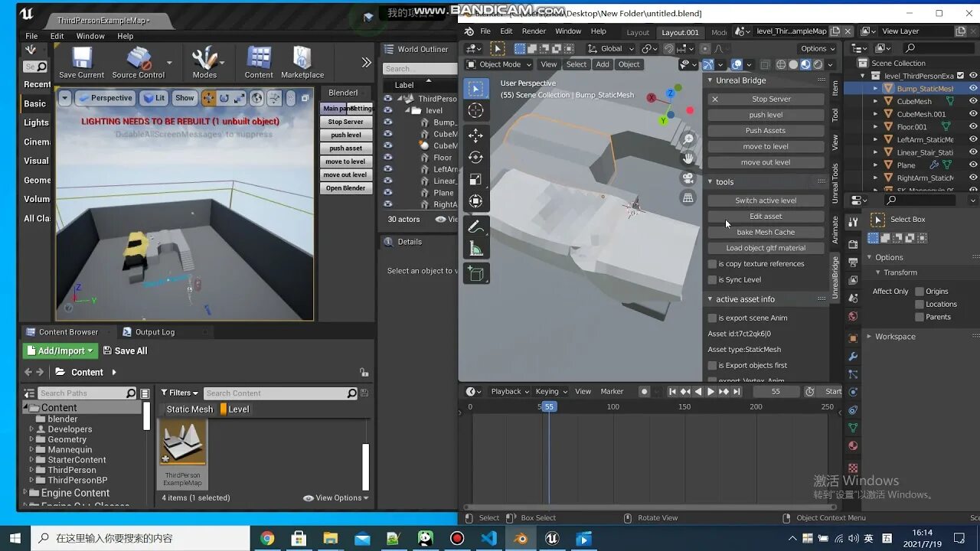Hide Floor.001 in Blender outliner
The height and width of the screenshot is (551, 980).
[973, 127]
